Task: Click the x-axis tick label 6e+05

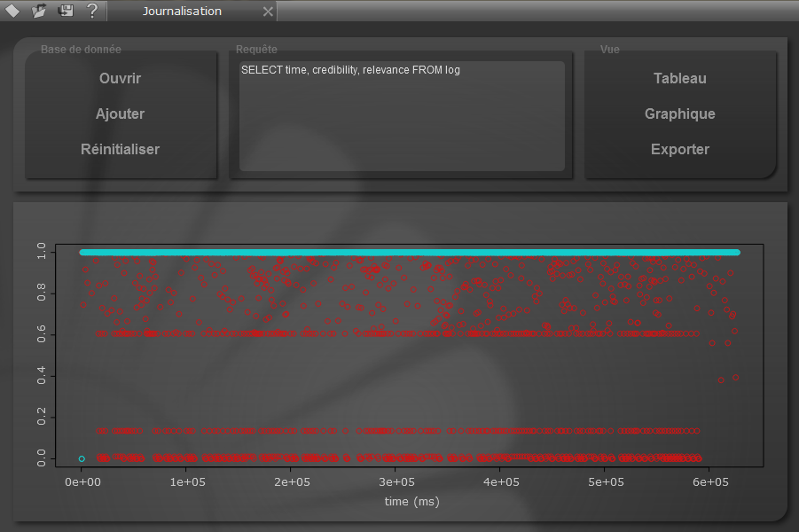Action: tap(710, 482)
